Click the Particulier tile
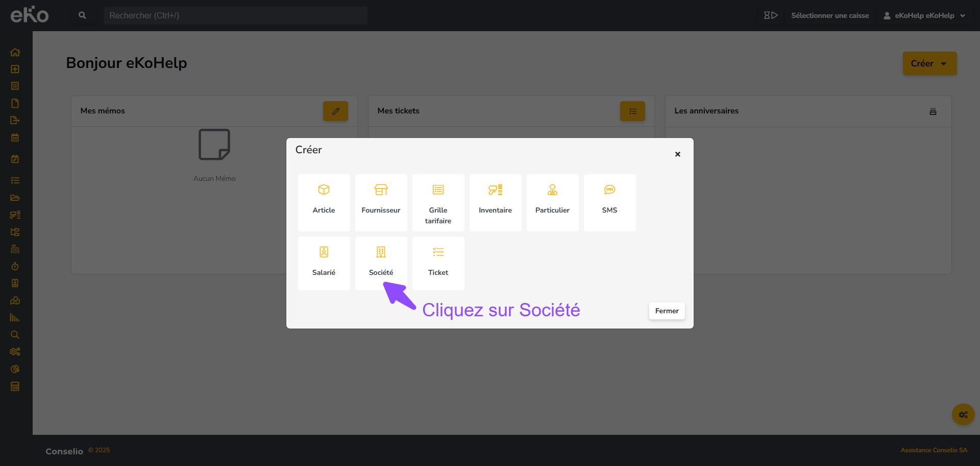Image resolution: width=980 pixels, height=466 pixels. pos(552,202)
